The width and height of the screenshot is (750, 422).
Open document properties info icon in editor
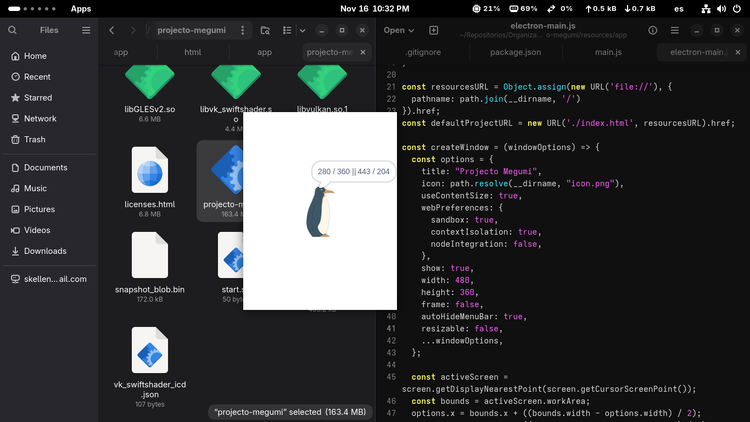point(652,30)
